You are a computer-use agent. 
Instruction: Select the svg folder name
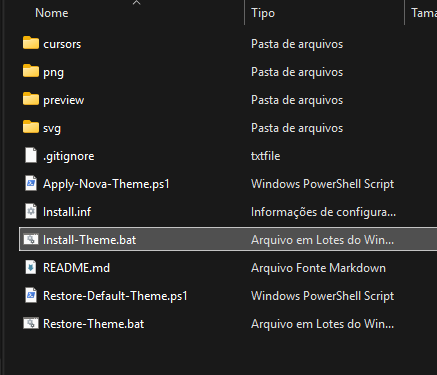coord(52,128)
